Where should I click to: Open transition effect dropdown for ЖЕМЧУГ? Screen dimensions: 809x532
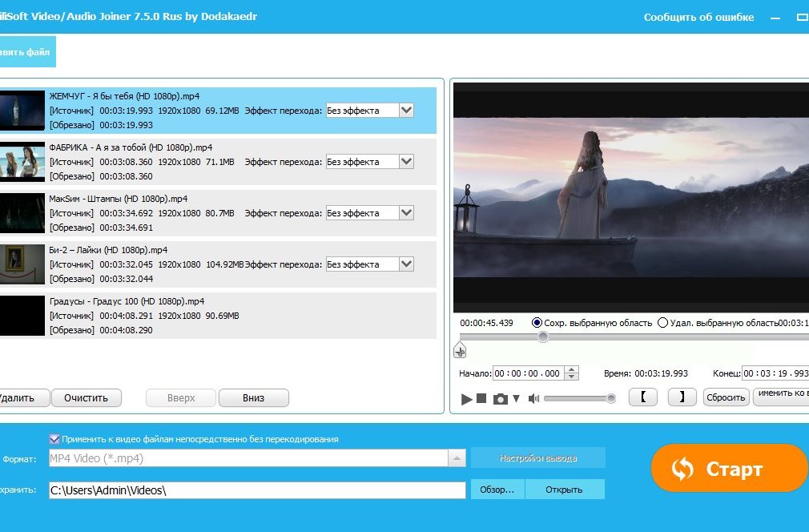click(x=407, y=111)
